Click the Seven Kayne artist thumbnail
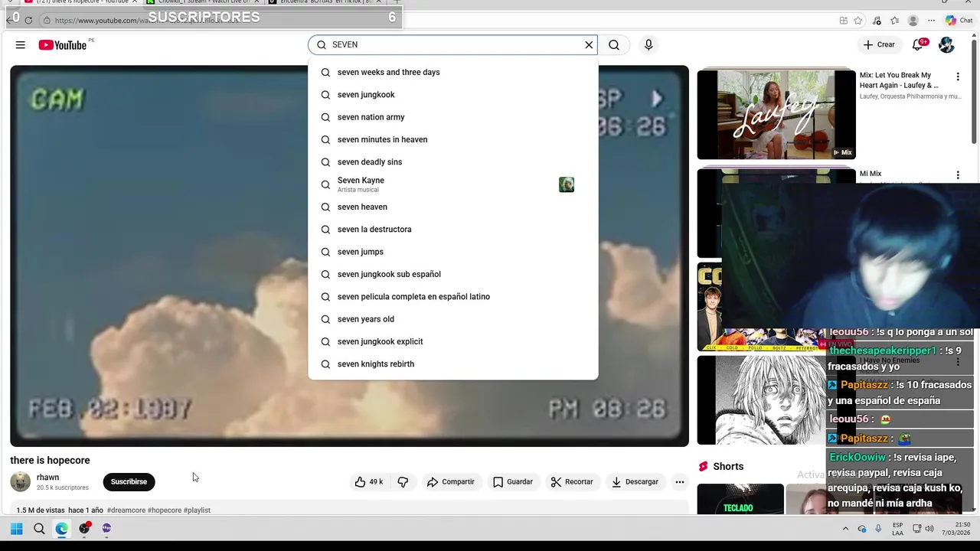The height and width of the screenshot is (551, 980). click(567, 184)
